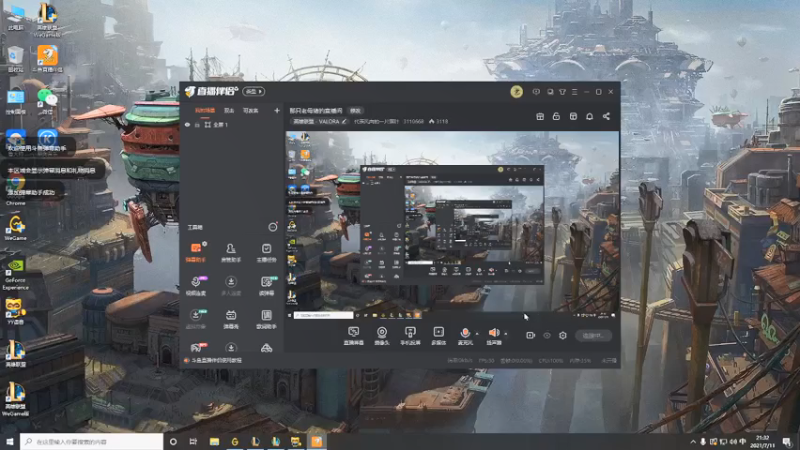This screenshot has height=450, width=800.
Task: Open the hamburger menu in title bar
Action: click(574, 92)
